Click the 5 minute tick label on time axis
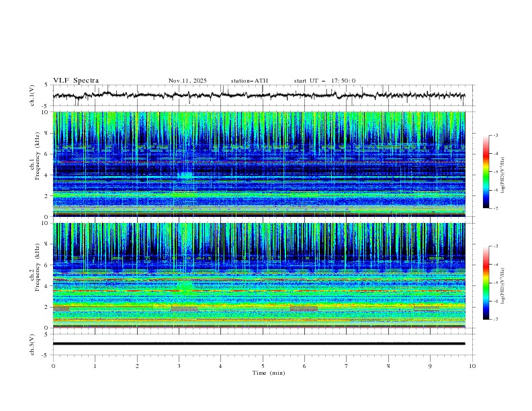This screenshot has width=532, height=411. pos(263,366)
